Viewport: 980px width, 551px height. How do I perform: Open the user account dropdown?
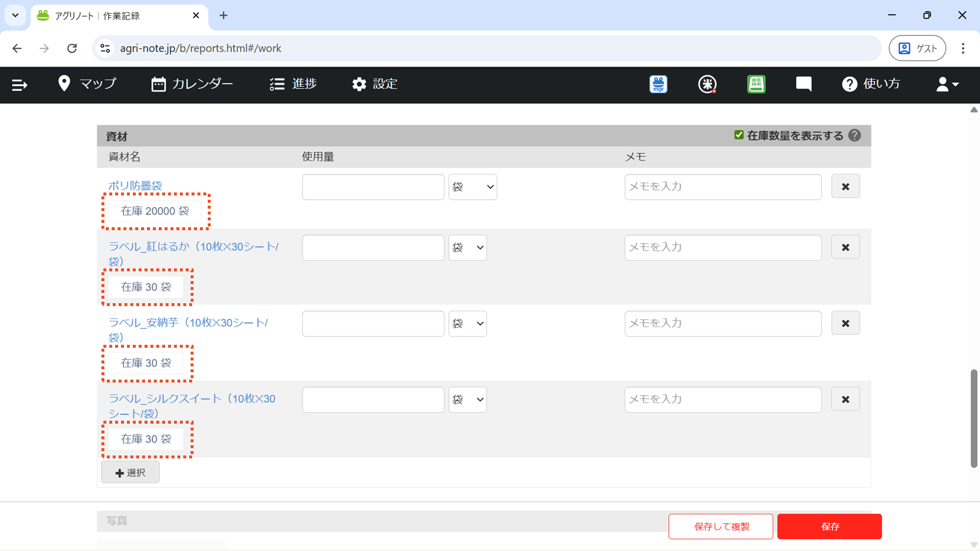point(947,84)
